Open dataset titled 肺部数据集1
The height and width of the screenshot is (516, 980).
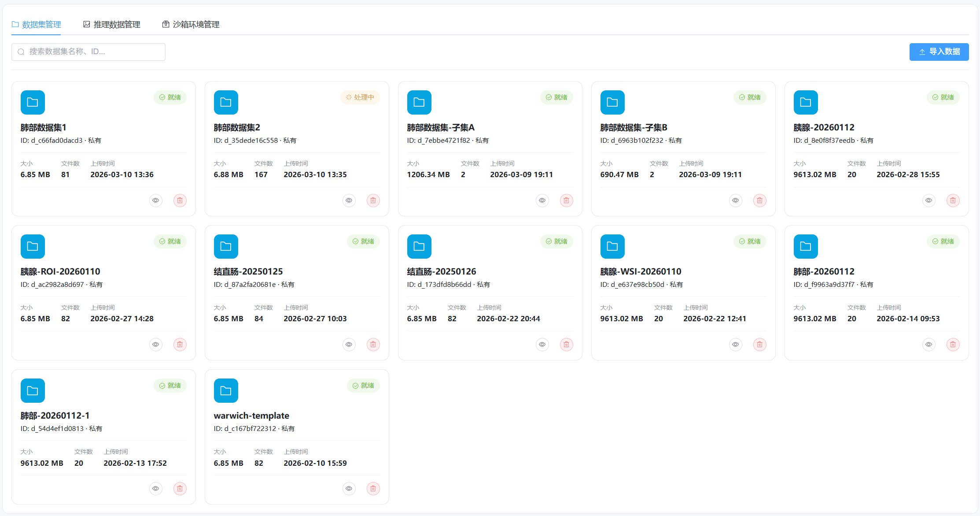(x=43, y=127)
